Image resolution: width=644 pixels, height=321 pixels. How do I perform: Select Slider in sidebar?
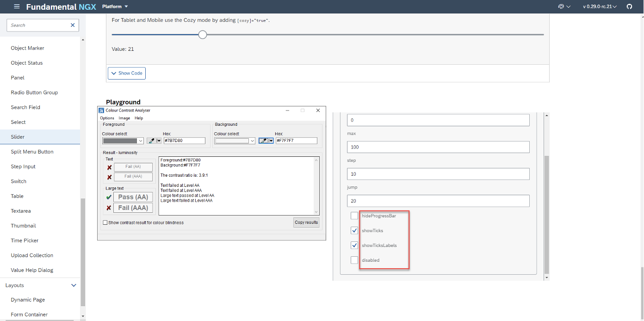click(40, 137)
